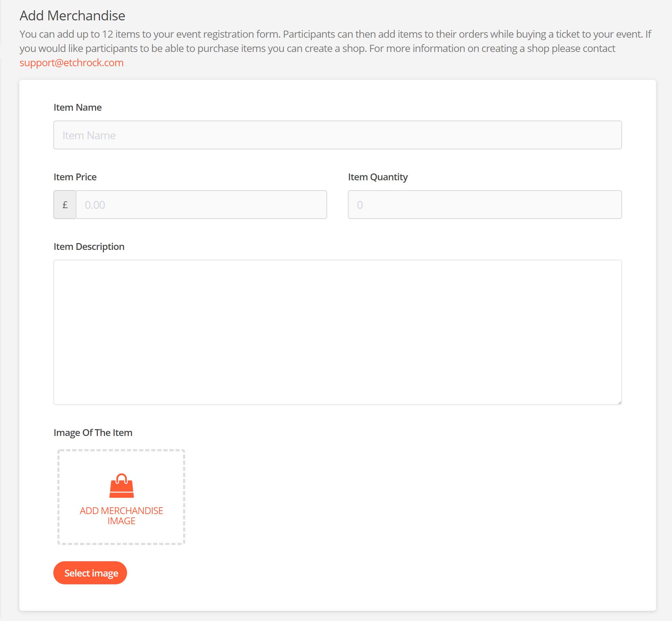Click the ADD MERCHANDISE IMAGE text
This screenshot has height=621, width=672.
click(x=121, y=515)
